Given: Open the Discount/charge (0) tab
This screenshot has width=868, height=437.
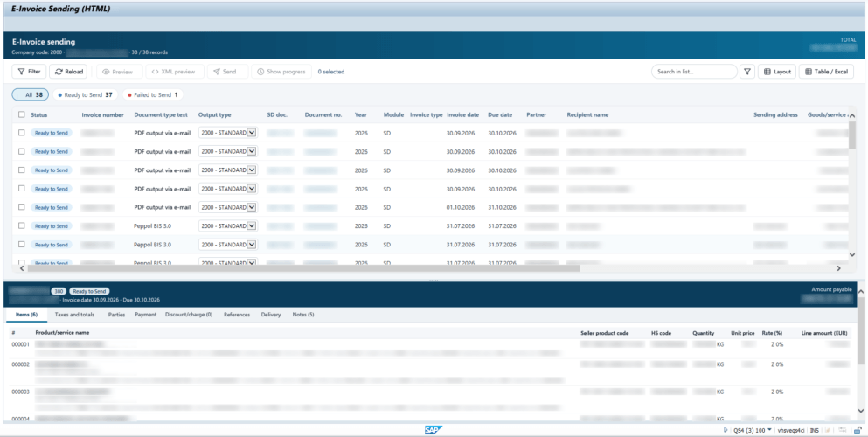Looking at the screenshot, I should coord(189,314).
